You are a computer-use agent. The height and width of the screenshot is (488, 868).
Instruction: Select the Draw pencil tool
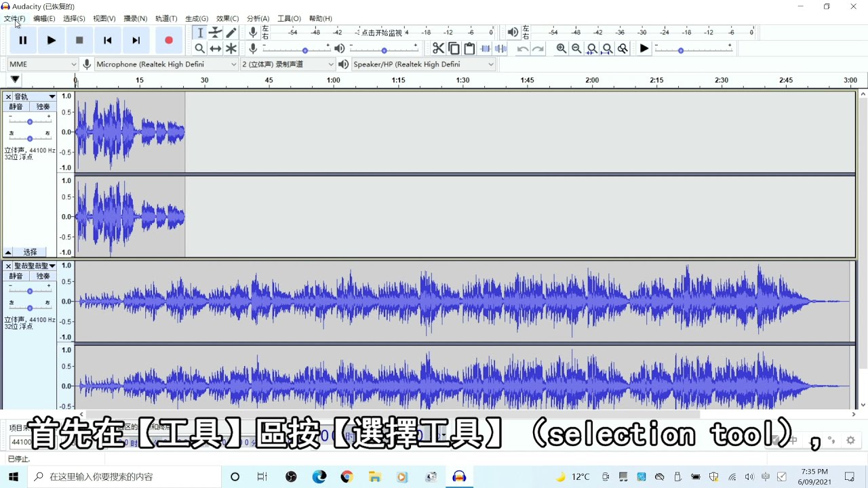pos(231,33)
